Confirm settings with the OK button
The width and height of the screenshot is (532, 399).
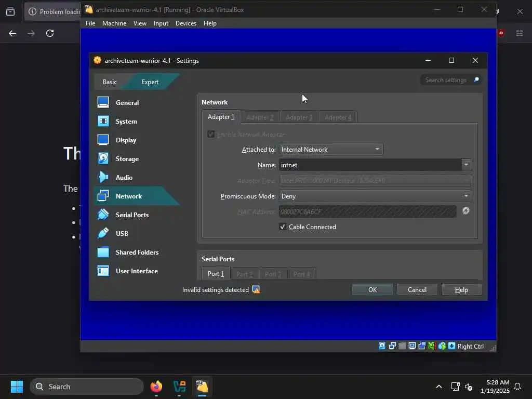pyautogui.click(x=373, y=289)
